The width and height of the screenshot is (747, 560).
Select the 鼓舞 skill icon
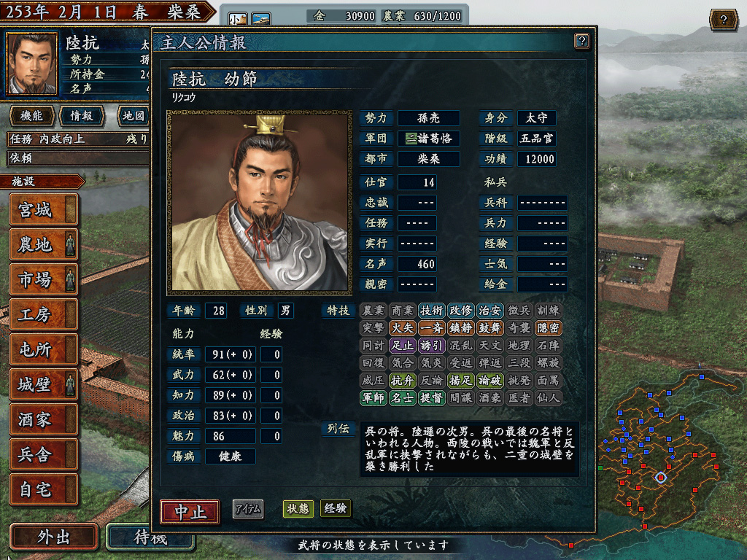489,328
